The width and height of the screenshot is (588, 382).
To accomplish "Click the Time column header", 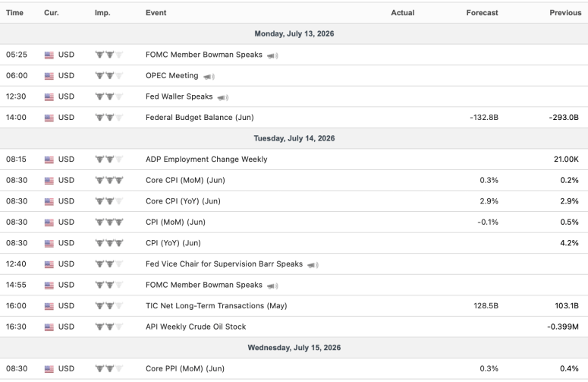I will (14, 13).
